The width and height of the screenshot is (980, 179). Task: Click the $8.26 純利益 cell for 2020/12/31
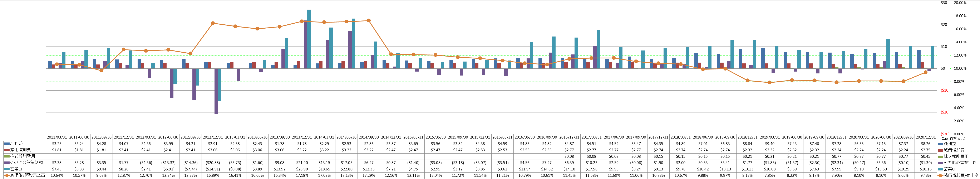point(926,144)
